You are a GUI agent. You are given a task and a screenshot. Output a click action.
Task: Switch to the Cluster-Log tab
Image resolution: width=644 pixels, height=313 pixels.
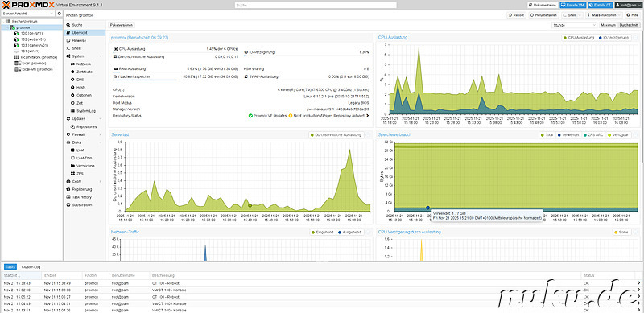click(x=31, y=267)
